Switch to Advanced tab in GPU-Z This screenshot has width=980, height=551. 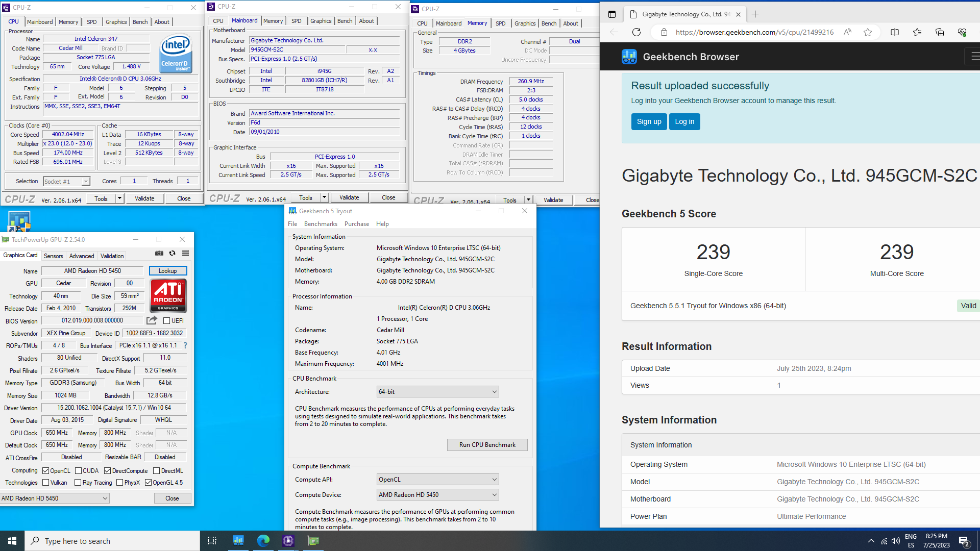pyautogui.click(x=82, y=256)
